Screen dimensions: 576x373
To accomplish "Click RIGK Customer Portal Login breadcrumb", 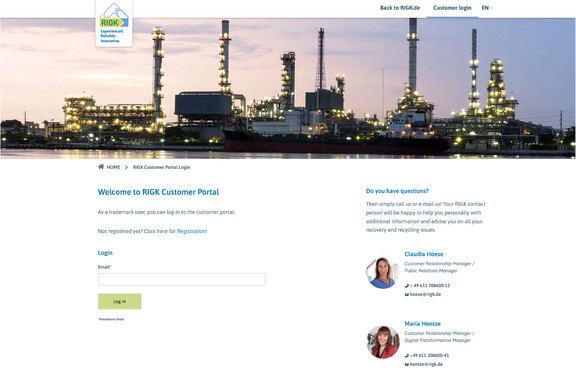I will point(162,167).
